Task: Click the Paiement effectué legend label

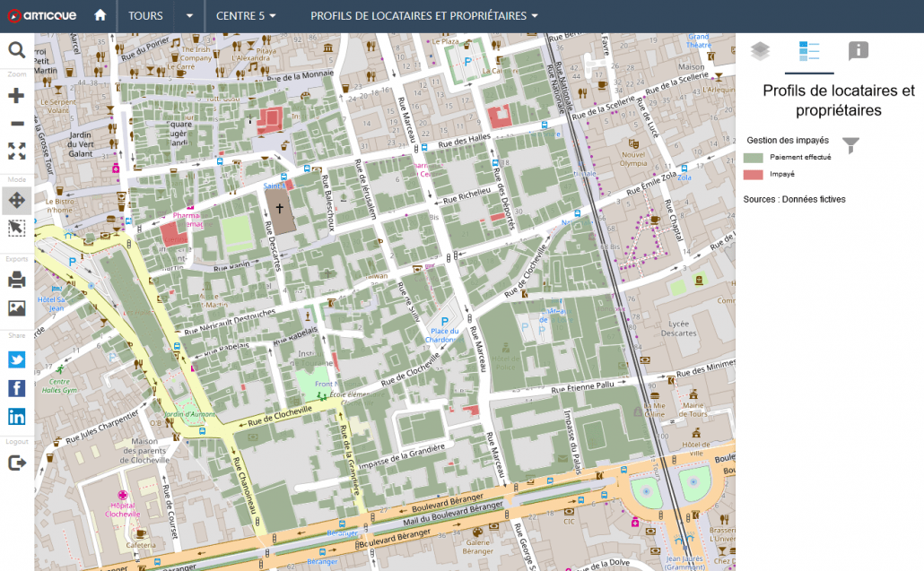Action: point(800,157)
